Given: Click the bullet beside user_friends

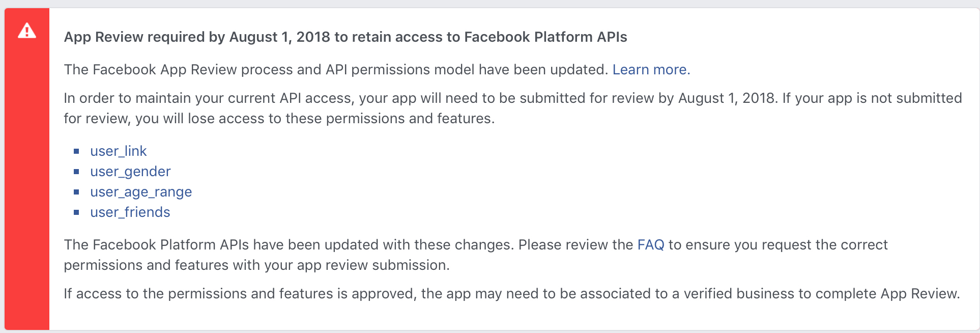Looking at the screenshot, I should (x=76, y=212).
